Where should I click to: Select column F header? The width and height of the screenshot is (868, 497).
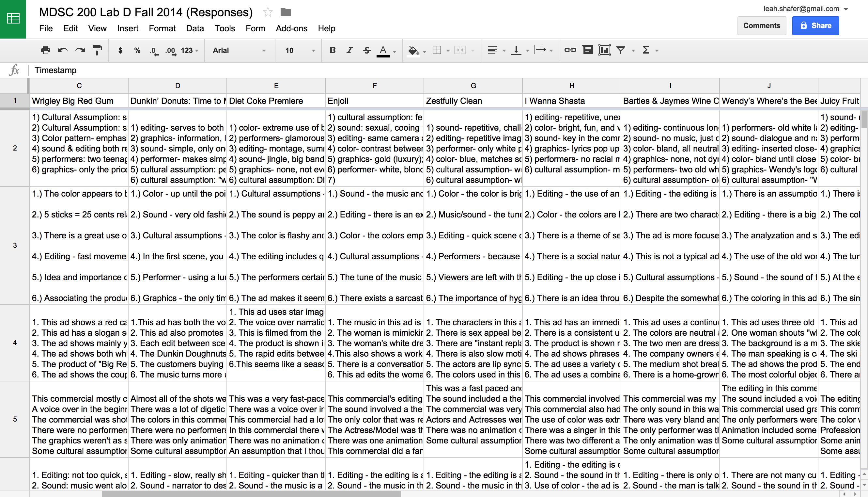coord(375,86)
